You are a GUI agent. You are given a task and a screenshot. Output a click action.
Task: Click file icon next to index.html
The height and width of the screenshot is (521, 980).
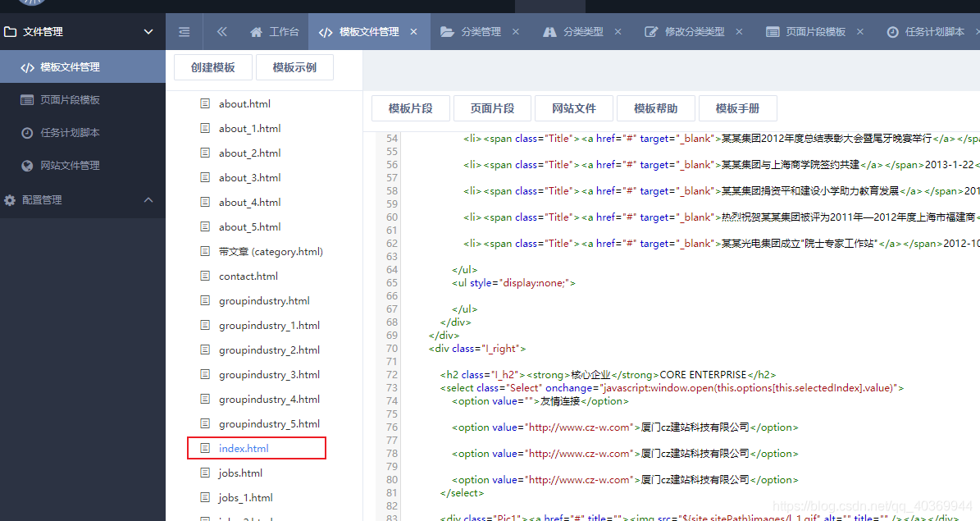(205, 448)
